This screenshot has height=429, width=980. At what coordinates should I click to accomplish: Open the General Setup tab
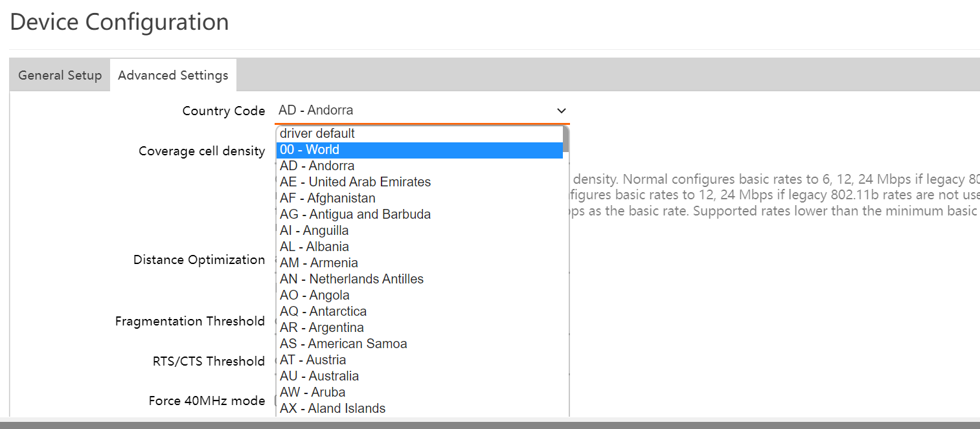(x=60, y=75)
